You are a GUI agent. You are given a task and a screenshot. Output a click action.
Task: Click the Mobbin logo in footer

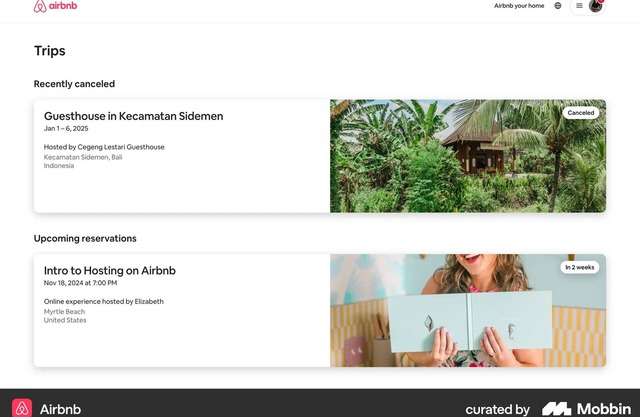coord(587,409)
